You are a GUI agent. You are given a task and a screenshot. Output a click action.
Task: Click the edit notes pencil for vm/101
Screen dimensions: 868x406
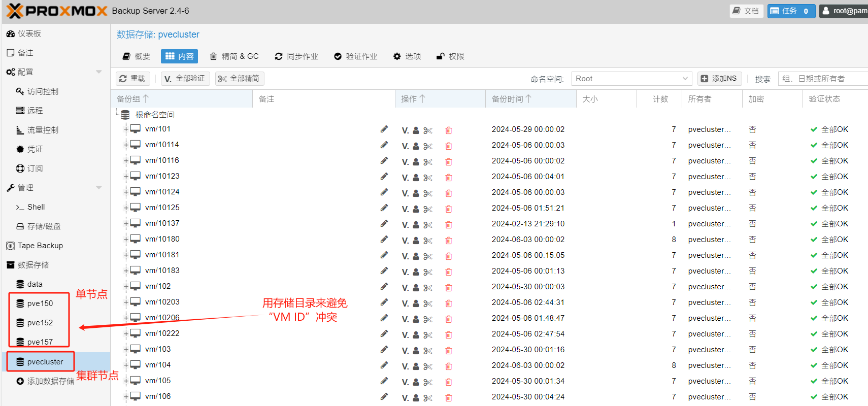point(384,129)
